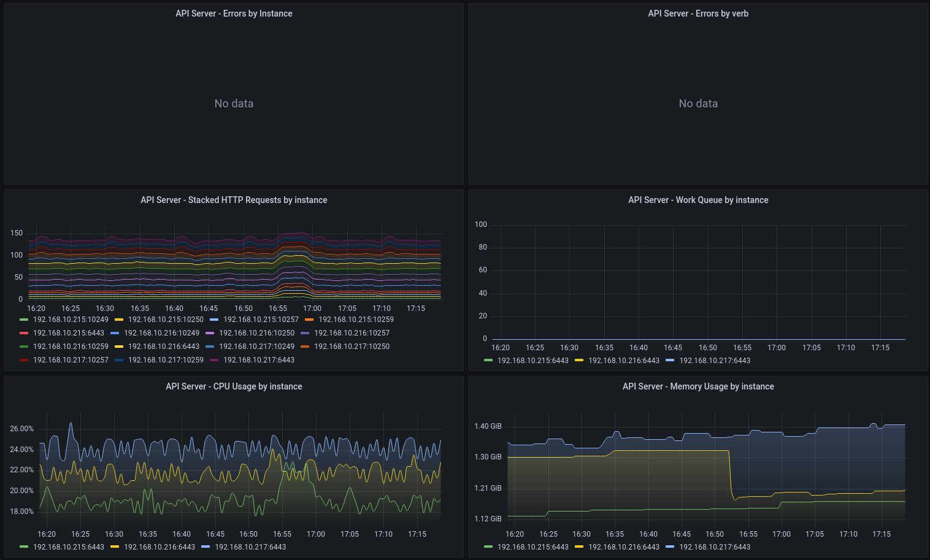Click the 16:40 time label in CPU Usage chart

point(182,534)
